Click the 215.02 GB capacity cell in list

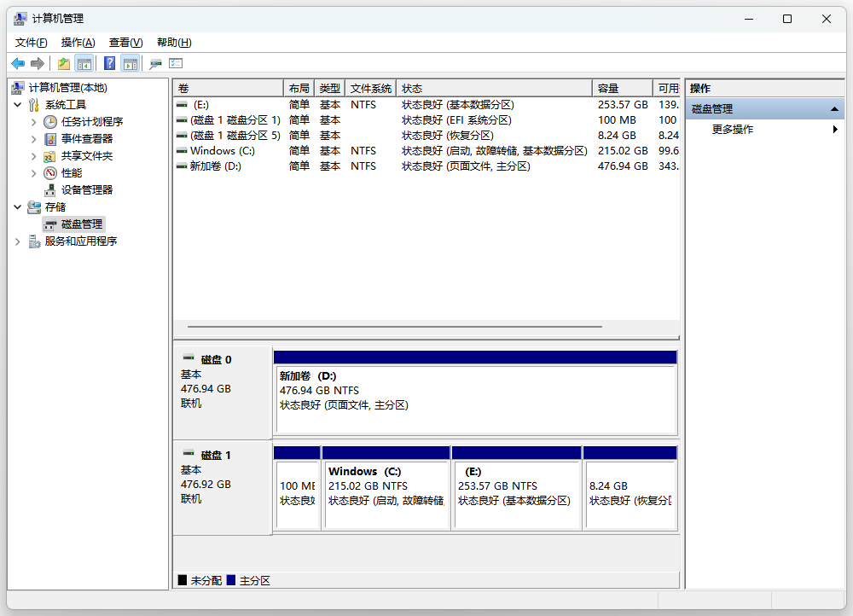pos(623,151)
